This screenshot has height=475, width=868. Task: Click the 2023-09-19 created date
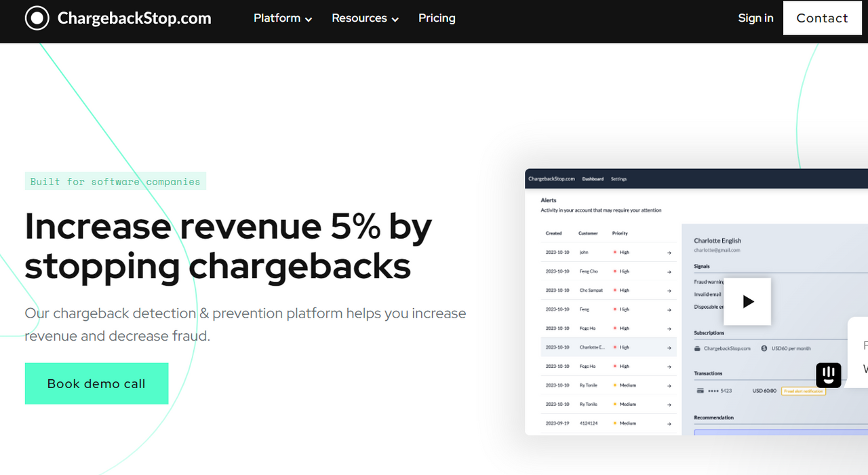557,423
